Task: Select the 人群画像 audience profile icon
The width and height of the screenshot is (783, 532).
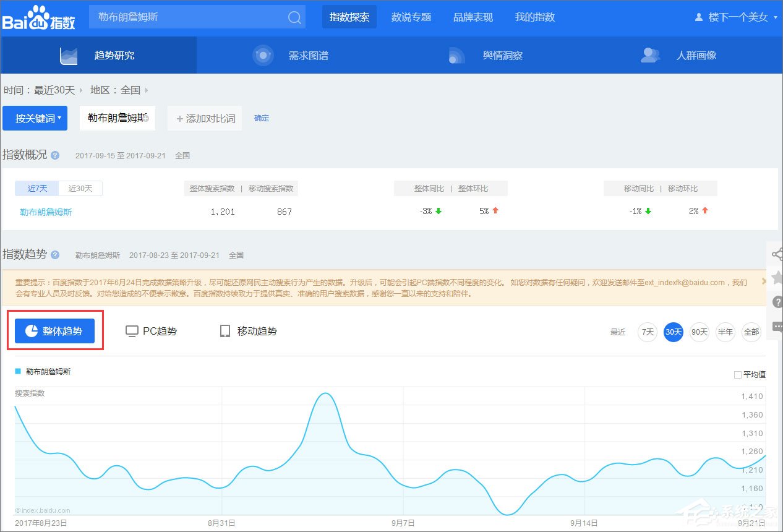Action: 650,55
